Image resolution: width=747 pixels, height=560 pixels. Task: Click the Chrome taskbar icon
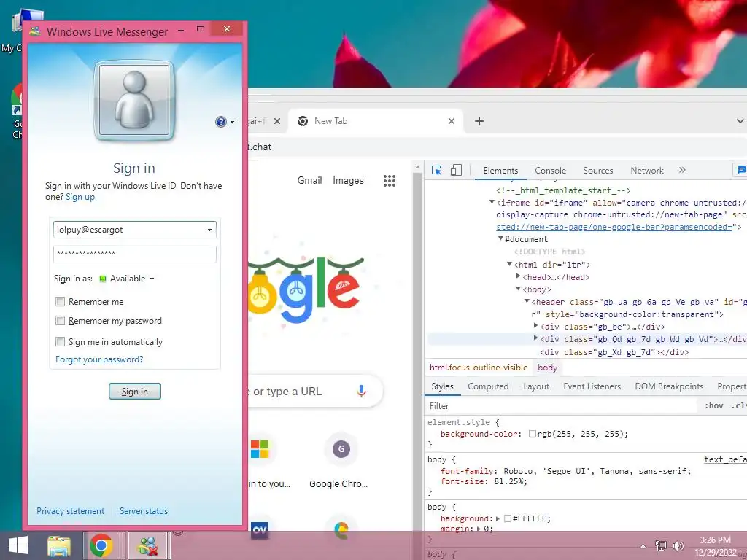[x=101, y=545]
